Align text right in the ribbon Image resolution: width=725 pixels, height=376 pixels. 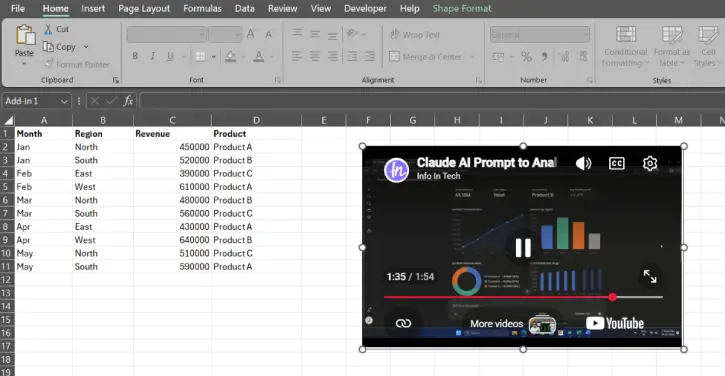pos(332,56)
